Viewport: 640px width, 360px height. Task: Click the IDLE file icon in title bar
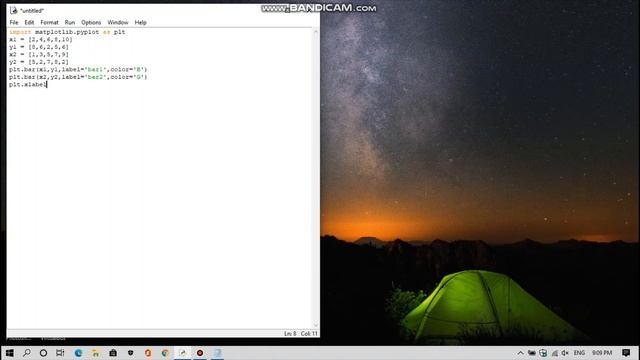coord(13,10)
